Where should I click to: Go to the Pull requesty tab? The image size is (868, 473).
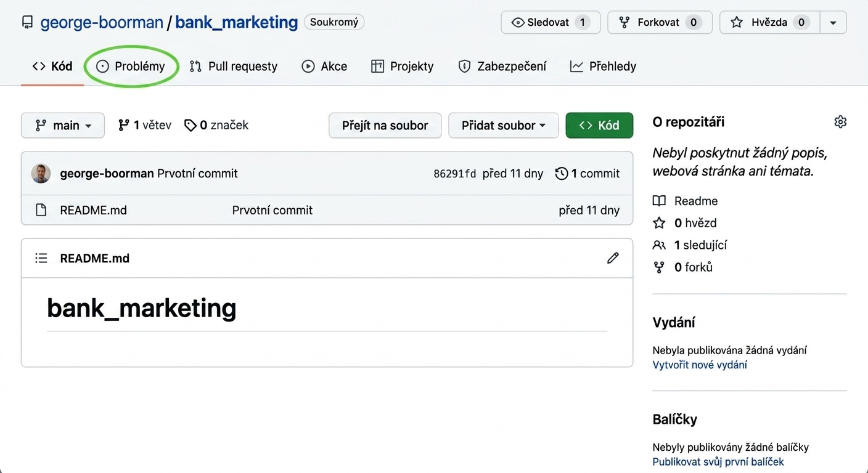point(234,67)
